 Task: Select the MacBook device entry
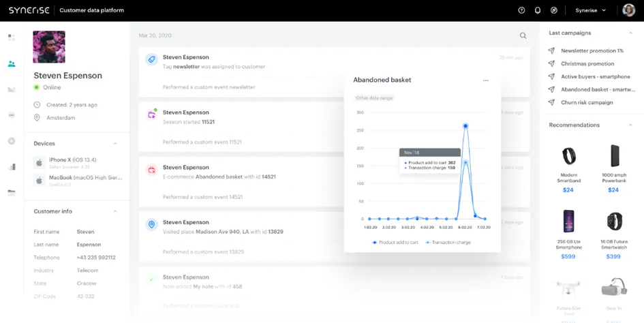[x=77, y=181]
